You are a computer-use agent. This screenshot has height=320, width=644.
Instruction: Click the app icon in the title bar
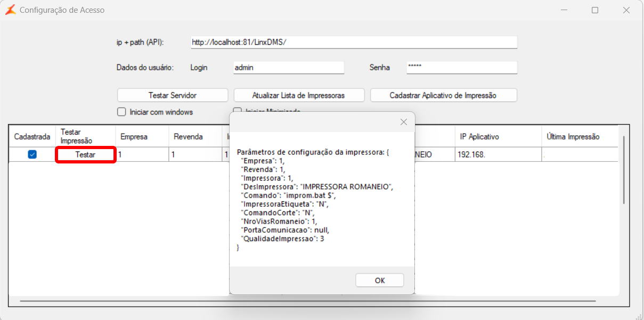tap(10, 10)
